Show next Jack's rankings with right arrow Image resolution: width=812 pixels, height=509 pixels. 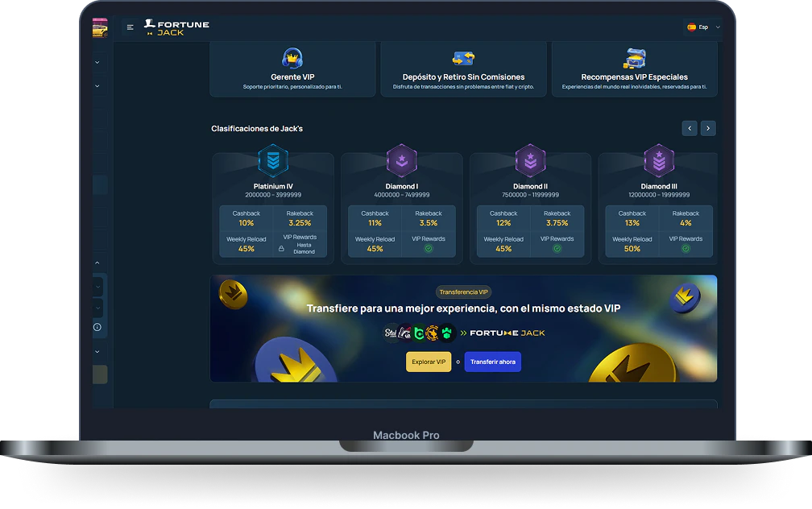(708, 128)
